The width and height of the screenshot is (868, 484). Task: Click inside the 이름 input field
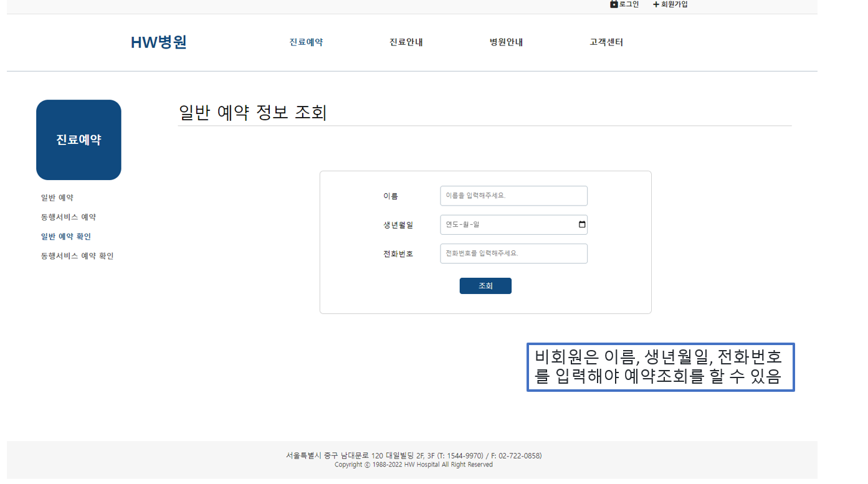[x=513, y=196]
